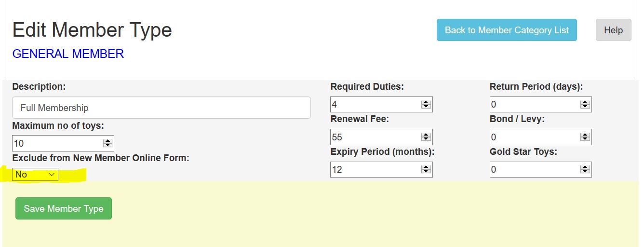
Task: Click the Description text field
Action: click(x=161, y=108)
